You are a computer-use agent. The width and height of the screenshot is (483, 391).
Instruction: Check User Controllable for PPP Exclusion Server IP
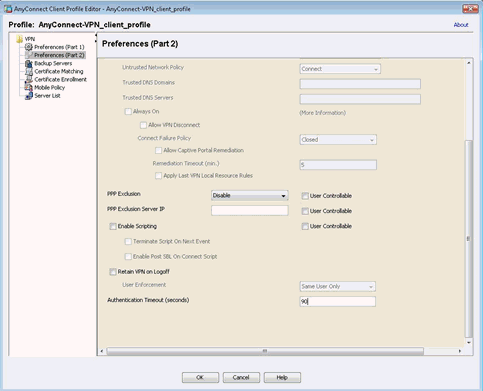click(x=305, y=211)
